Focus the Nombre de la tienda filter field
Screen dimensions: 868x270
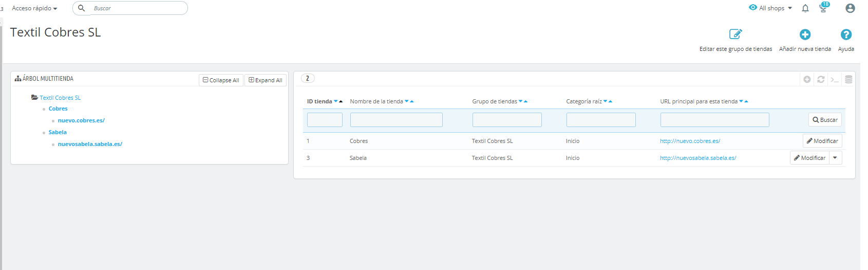396,120
